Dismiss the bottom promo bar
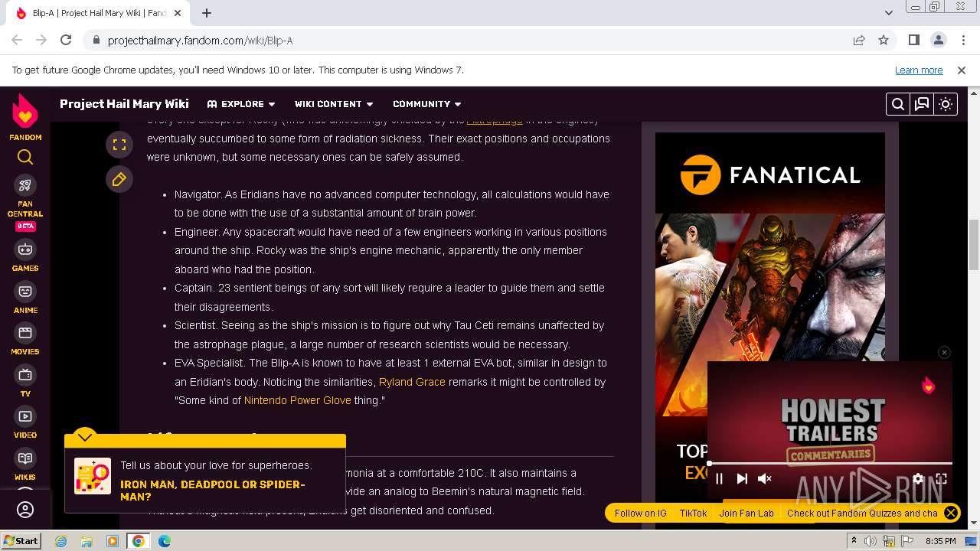This screenshot has width=980, height=551. tap(951, 514)
